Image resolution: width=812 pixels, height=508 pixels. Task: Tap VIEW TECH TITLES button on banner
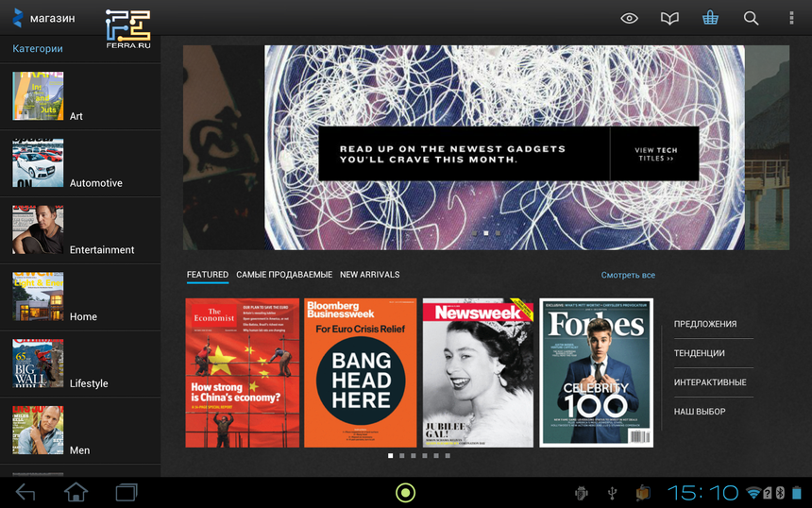[655, 154]
